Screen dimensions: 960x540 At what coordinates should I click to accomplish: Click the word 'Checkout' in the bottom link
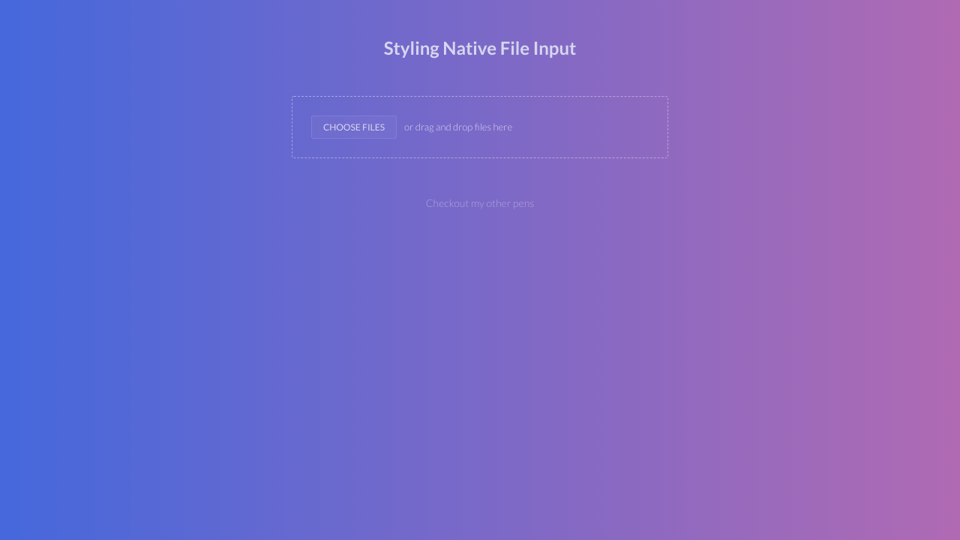[446, 203]
